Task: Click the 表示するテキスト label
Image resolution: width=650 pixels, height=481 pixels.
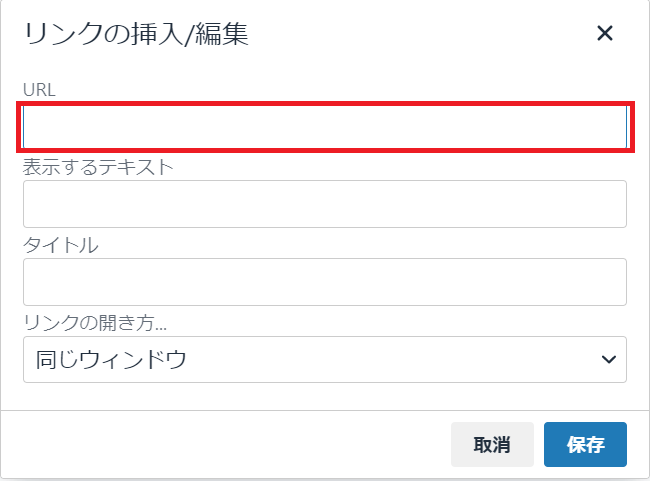Action: pos(98,166)
